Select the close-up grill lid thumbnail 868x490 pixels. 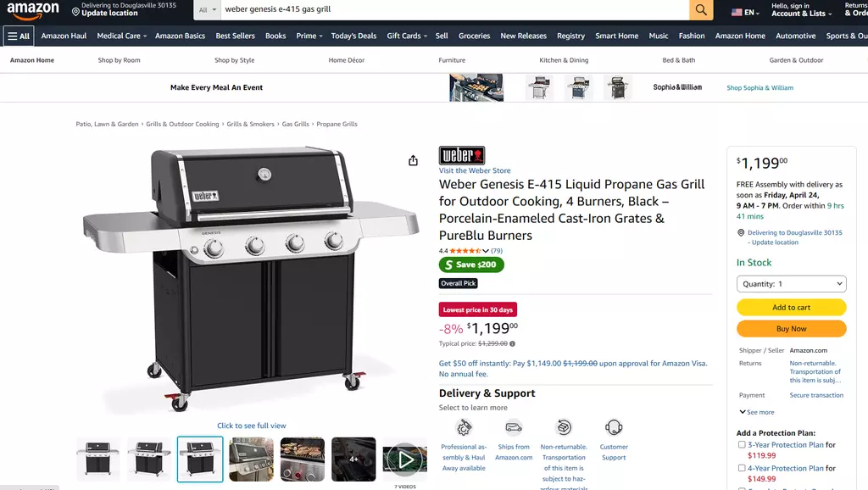[x=251, y=459]
